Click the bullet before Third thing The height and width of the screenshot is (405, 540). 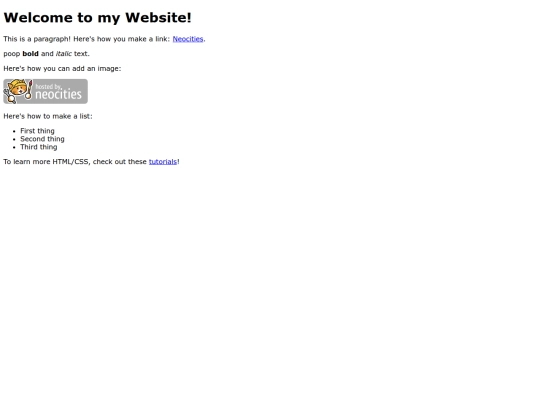pos(14,147)
